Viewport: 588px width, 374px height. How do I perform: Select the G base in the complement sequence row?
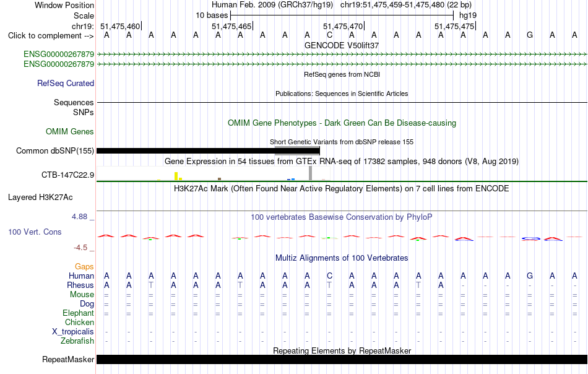point(529,35)
